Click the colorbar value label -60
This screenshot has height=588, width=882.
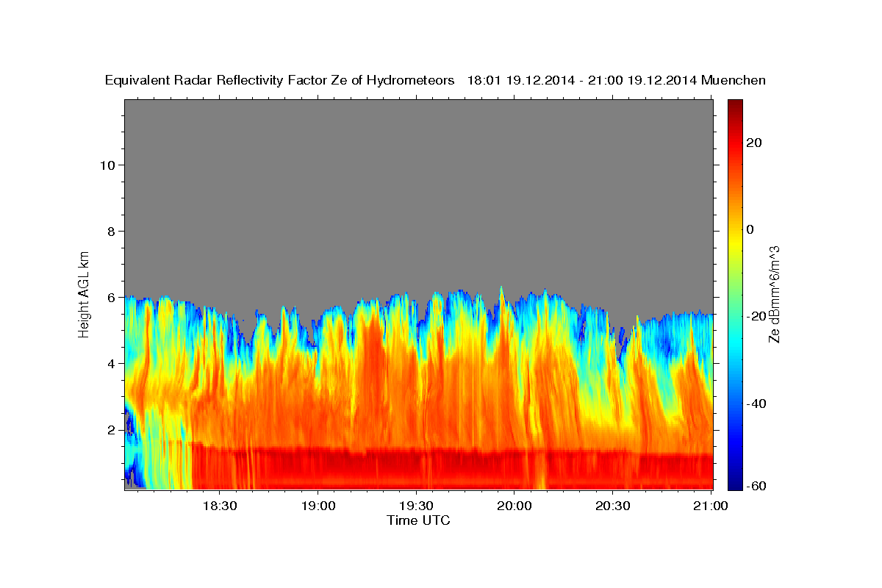758,487
